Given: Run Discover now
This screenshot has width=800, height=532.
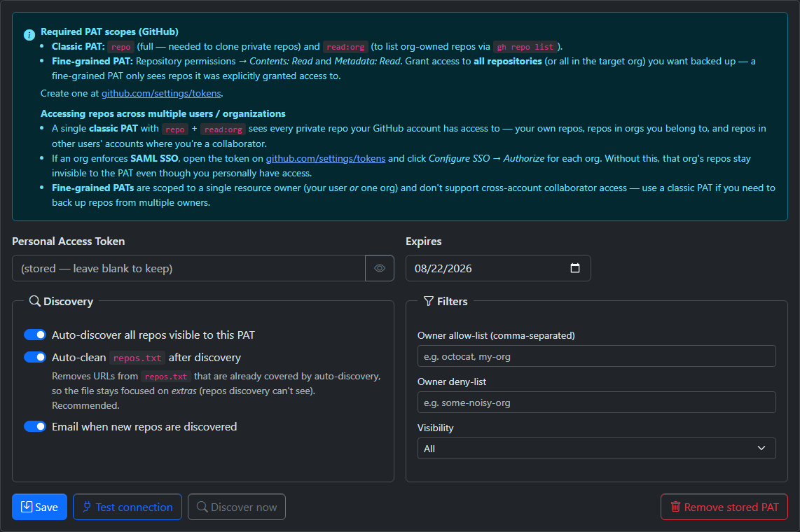Looking at the screenshot, I should (236, 507).
